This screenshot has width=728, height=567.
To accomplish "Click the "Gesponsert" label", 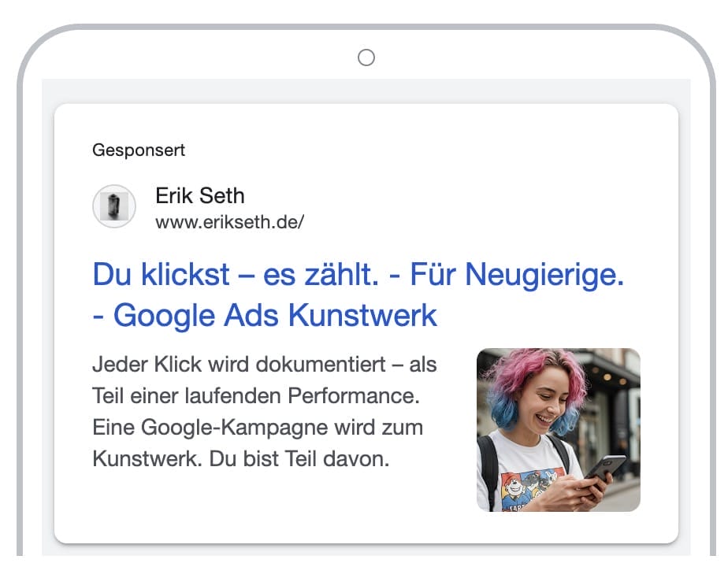I will point(139,149).
